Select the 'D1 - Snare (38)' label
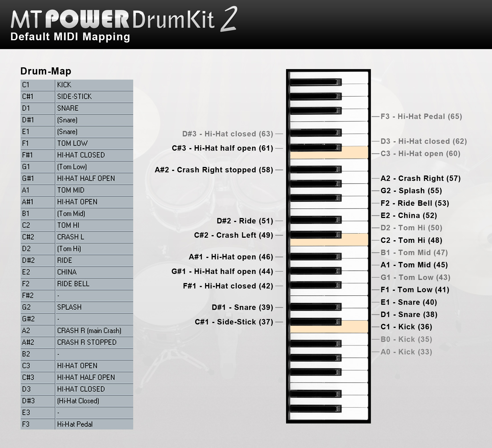 409,314
